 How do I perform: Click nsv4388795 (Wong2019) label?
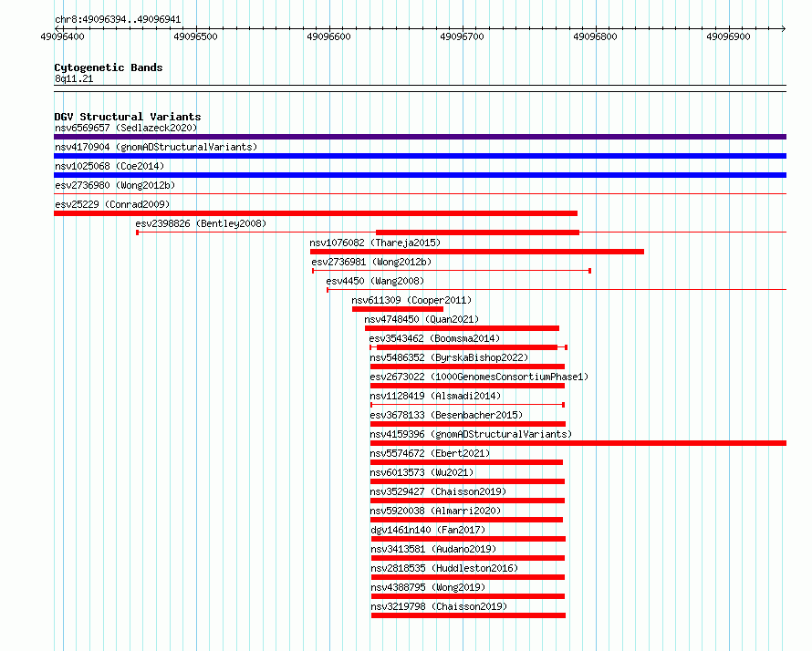tap(428, 587)
